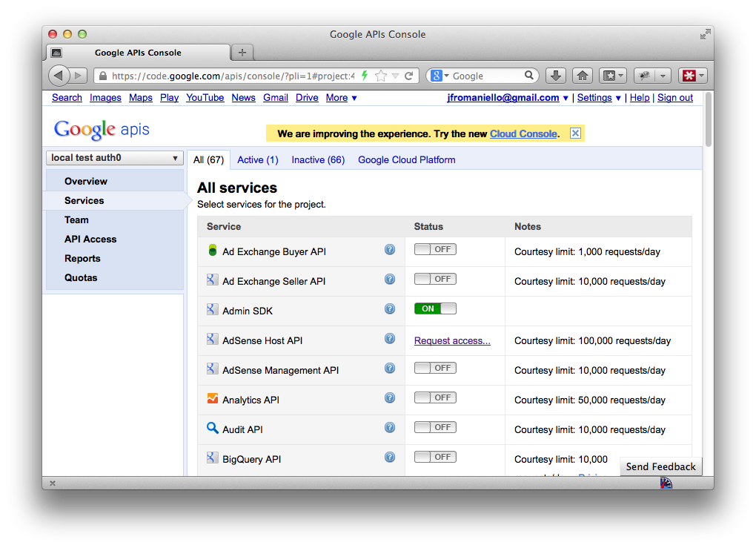Image resolution: width=756 pixels, height=548 pixels.
Task: Click the green lightning bolt icon in URL bar
Action: coord(365,76)
